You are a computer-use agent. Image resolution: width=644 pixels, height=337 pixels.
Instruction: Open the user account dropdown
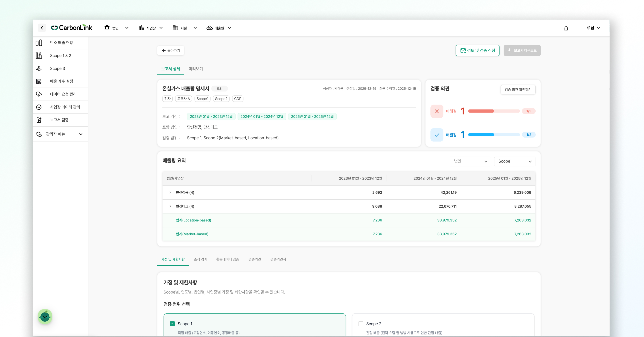[593, 28]
